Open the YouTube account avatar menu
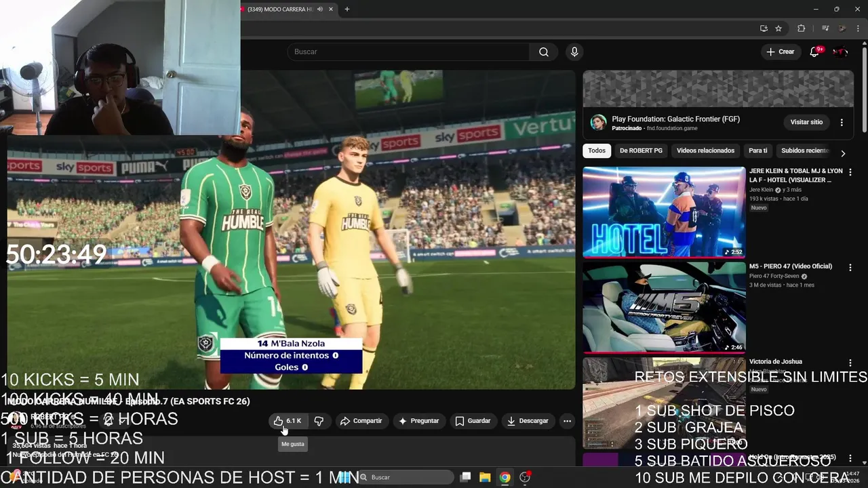The width and height of the screenshot is (868, 488). click(840, 52)
